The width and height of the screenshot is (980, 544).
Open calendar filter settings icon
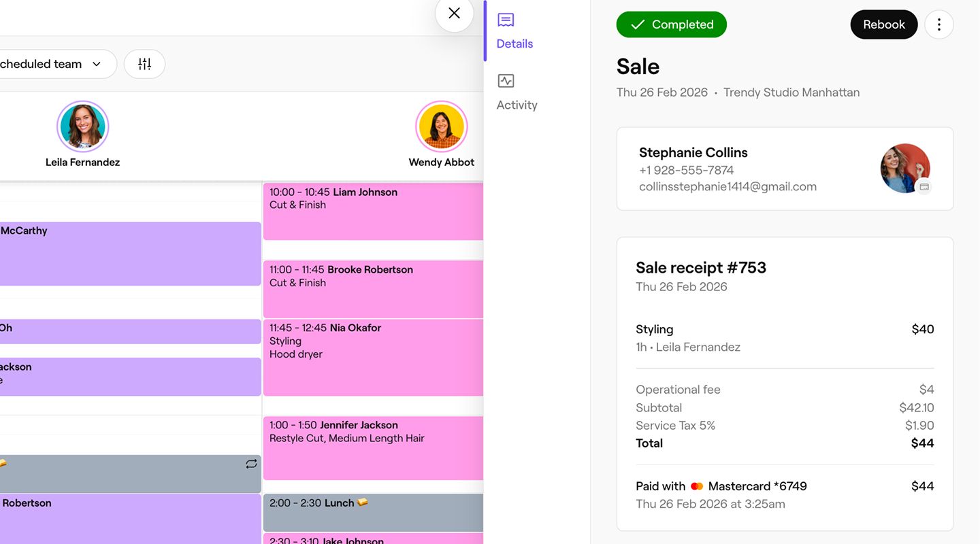point(144,64)
